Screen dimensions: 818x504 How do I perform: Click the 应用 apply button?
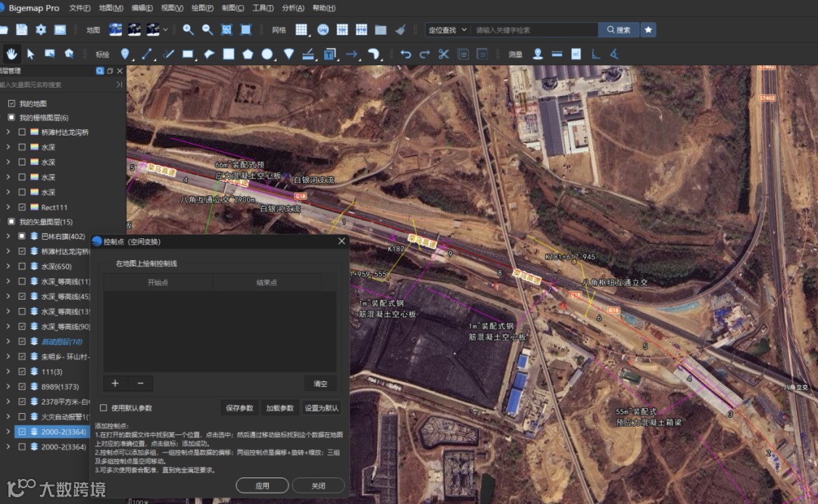(262, 486)
